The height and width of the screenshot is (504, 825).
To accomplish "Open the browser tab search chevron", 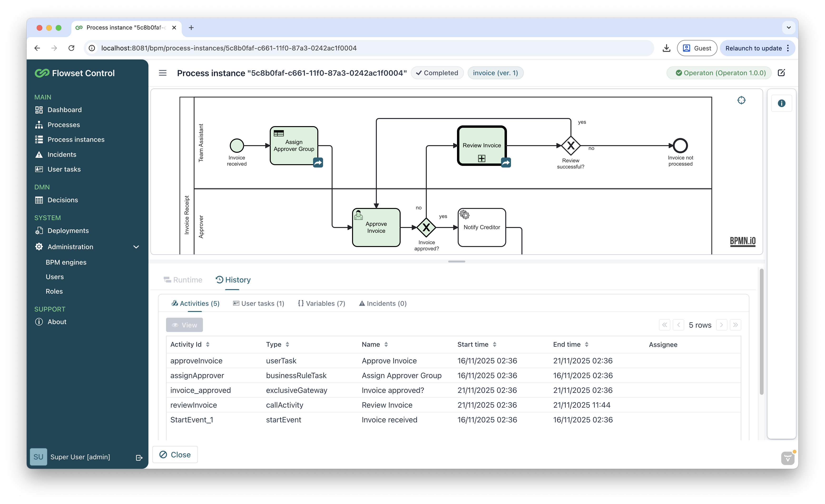I will pyautogui.click(x=789, y=27).
